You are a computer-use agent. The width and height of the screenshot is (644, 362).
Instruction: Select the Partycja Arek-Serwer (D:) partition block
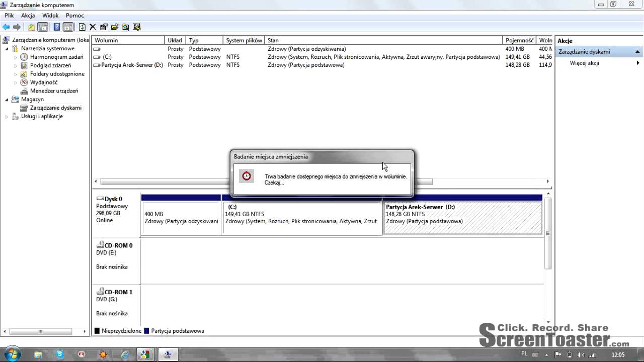(462, 218)
